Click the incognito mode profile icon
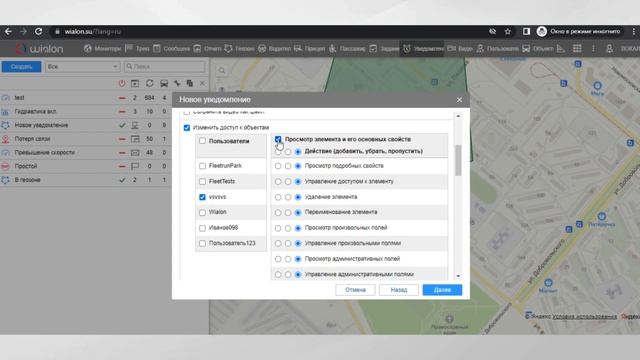 542,31
